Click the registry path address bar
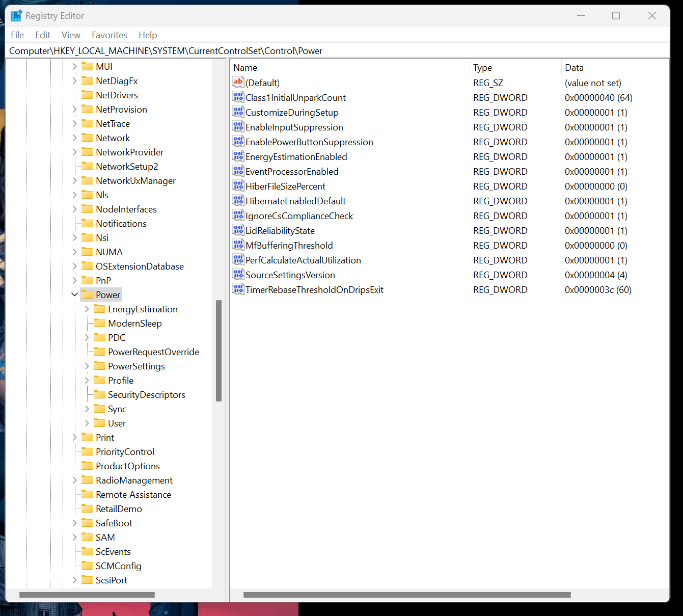This screenshot has width=683, height=616. click(337, 51)
